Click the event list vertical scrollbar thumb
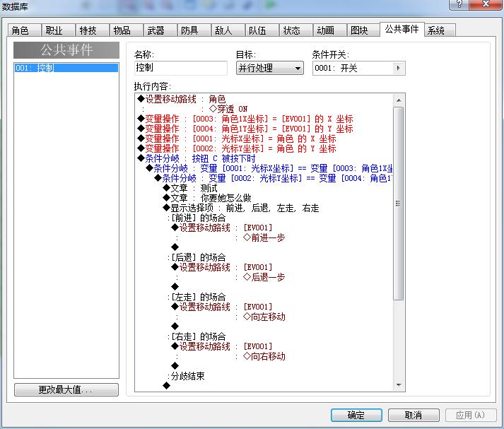Screen dimensions: 504x429 point(399,204)
